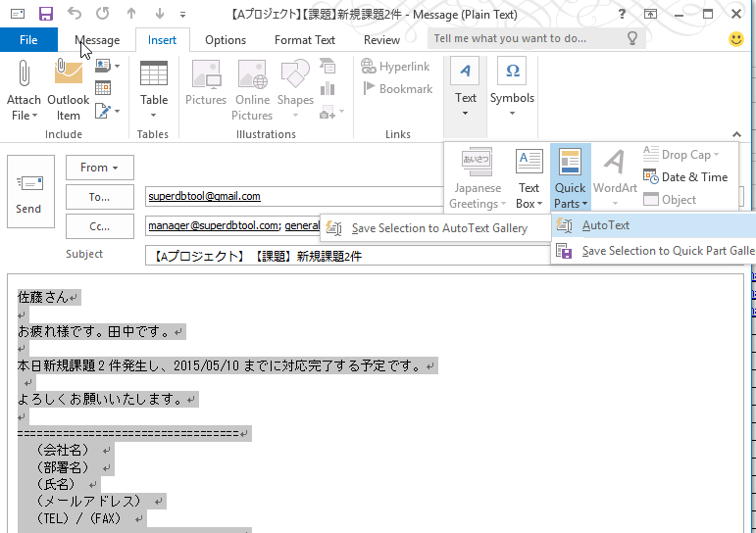The height and width of the screenshot is (533, 756).
Task: Open the Customize Quick Access Toolbar arrow
Action: click(182, 15)
